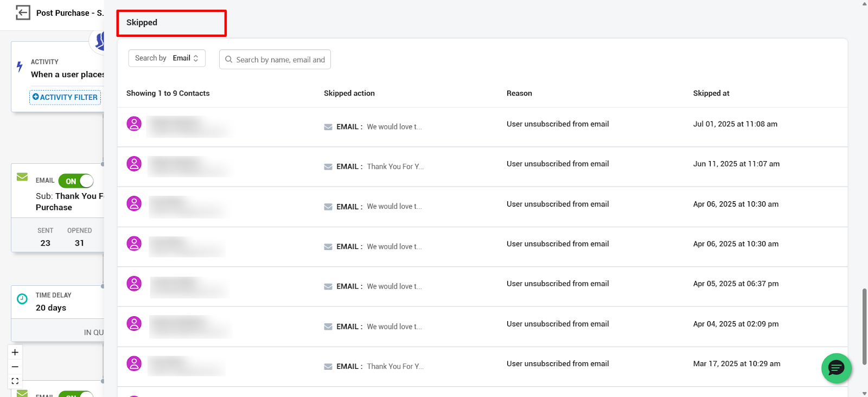Click the Skipped action column header
Image resolution: width=868 pixels, height=397 pixels.
coord(349,93)
